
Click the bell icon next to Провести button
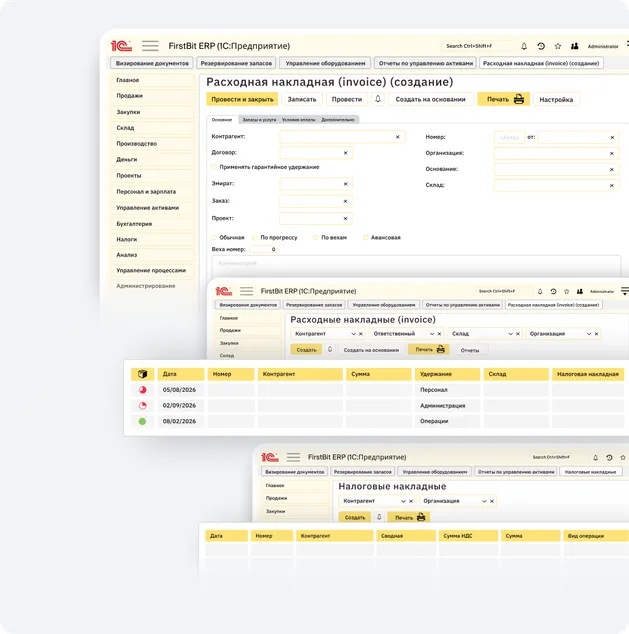click(x=378, y=99)
